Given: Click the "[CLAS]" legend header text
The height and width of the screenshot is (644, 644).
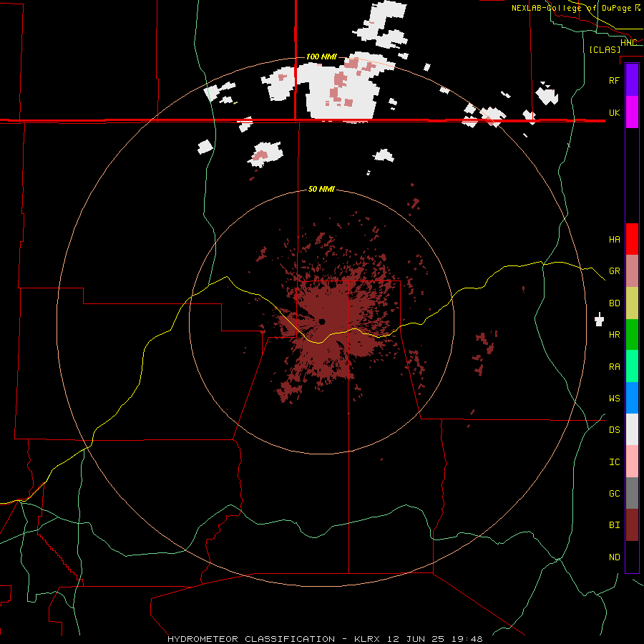Looking at the screenshot, I should [x=605, y=49].
